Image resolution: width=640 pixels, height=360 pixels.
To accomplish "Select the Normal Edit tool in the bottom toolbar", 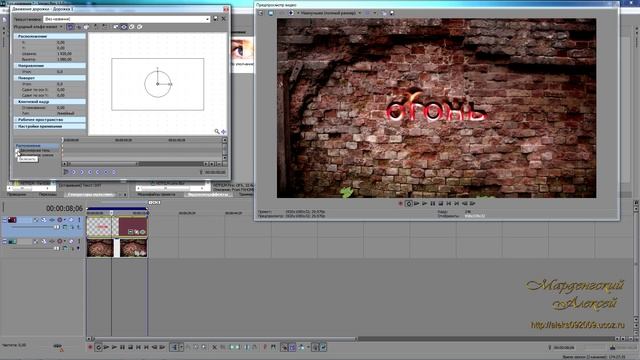I will pyautogui.click(x=173, y=347).
